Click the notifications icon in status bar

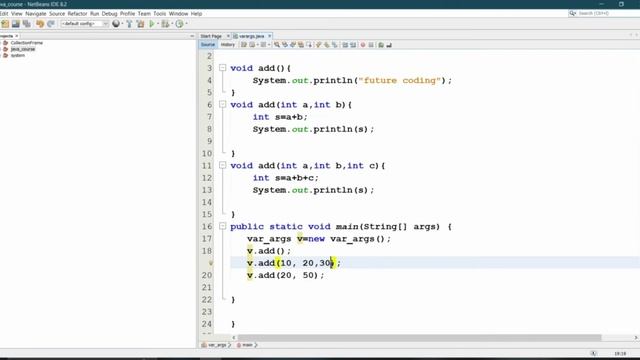pos(593,353)
